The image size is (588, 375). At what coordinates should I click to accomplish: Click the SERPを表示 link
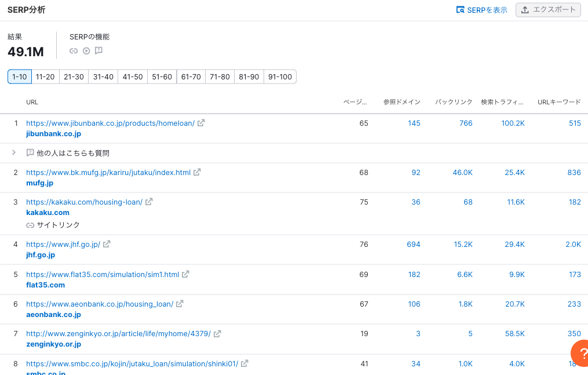point(481,10)
